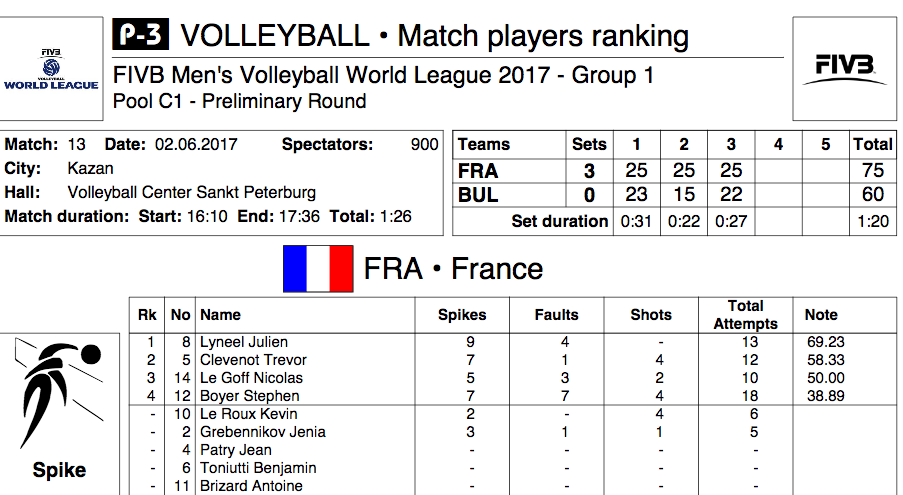Click the FRA • France heading
903x495 pixels.
[453, 269]
